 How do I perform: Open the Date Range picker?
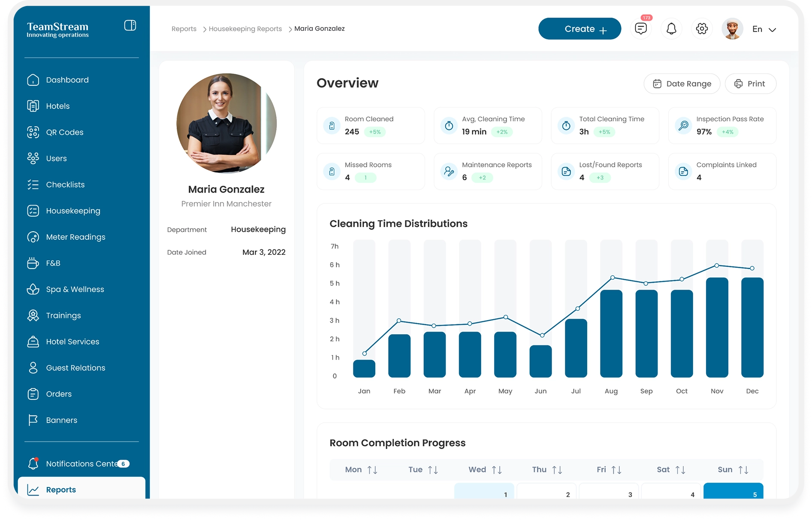pyautogui.click(x=682, y=84)
